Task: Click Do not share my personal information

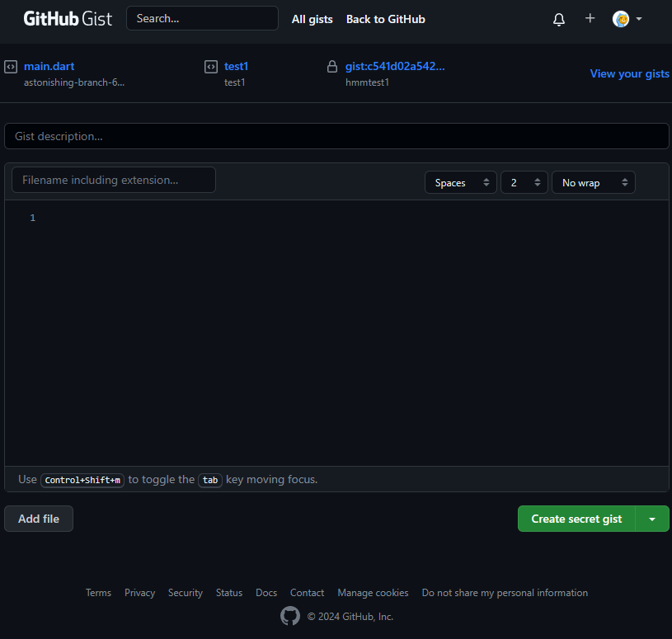Action: pyautogui.click(x=505, y=593)
